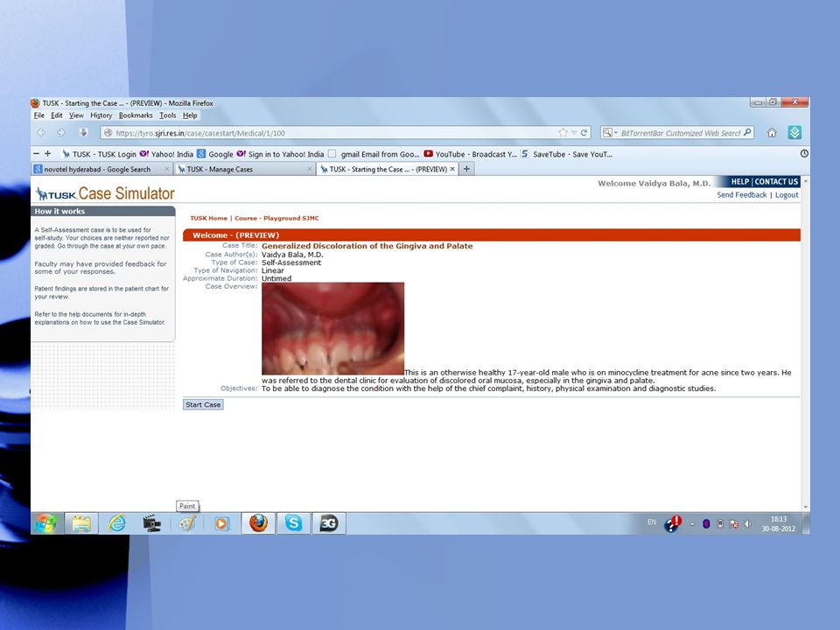840x630 pixels.
Task: Click the magnifier search button in search bar
Action: (747, 132)
